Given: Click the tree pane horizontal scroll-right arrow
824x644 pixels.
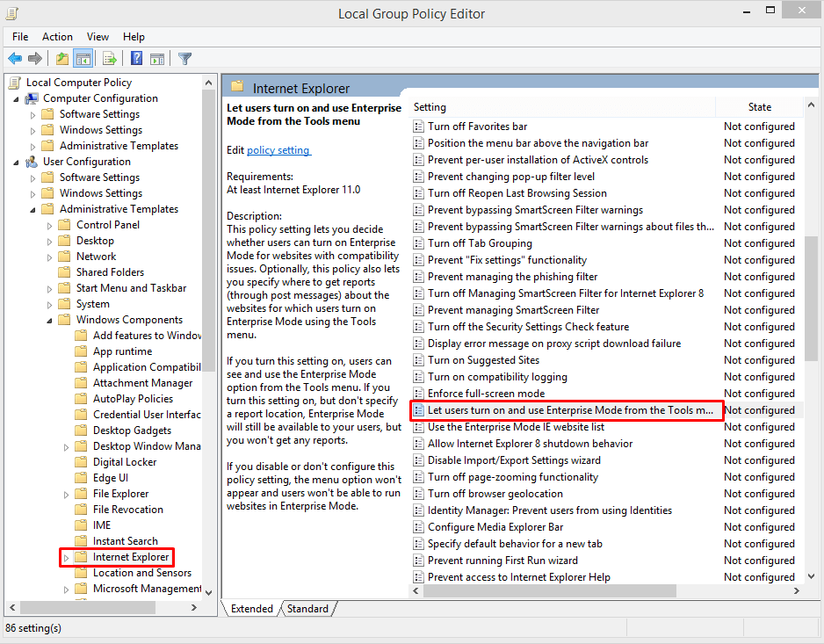Looking at the screenshot, I should 194,607.
